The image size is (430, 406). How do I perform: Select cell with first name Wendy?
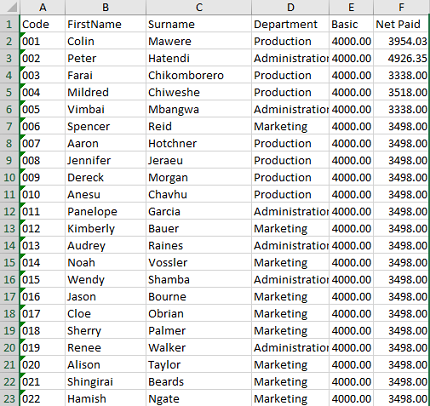coord(106,279)
